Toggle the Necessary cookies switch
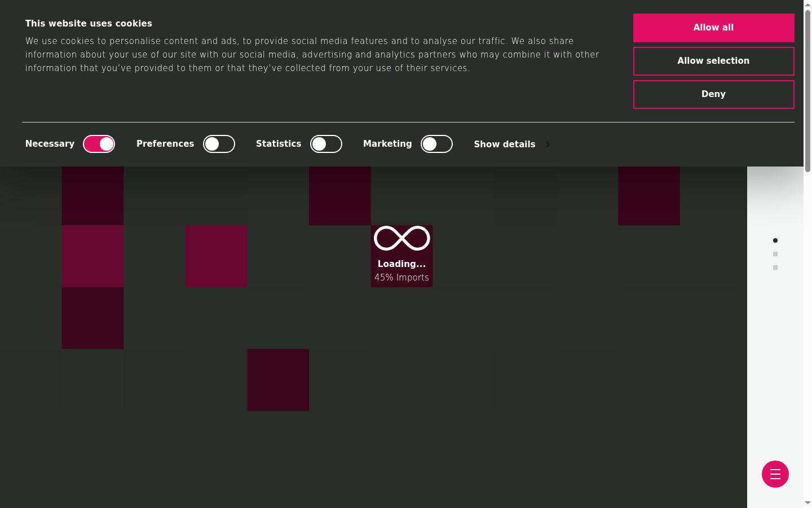This screenshot has width=812, height=508. click(99, 144)
